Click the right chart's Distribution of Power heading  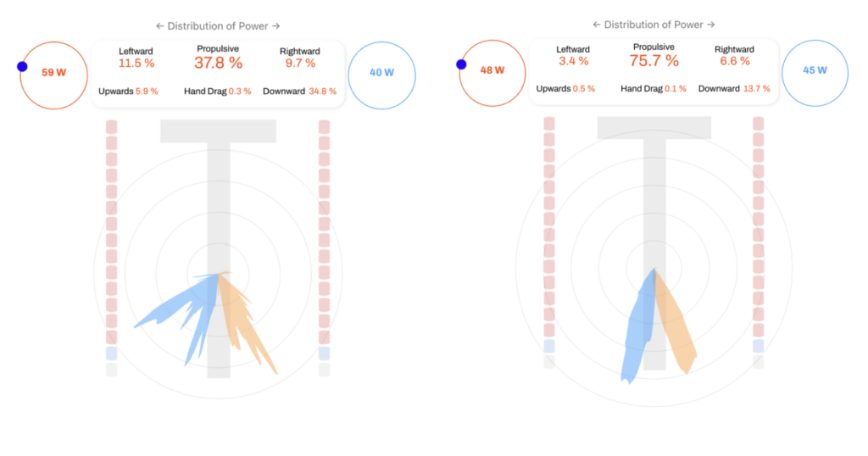pos(654,25)
